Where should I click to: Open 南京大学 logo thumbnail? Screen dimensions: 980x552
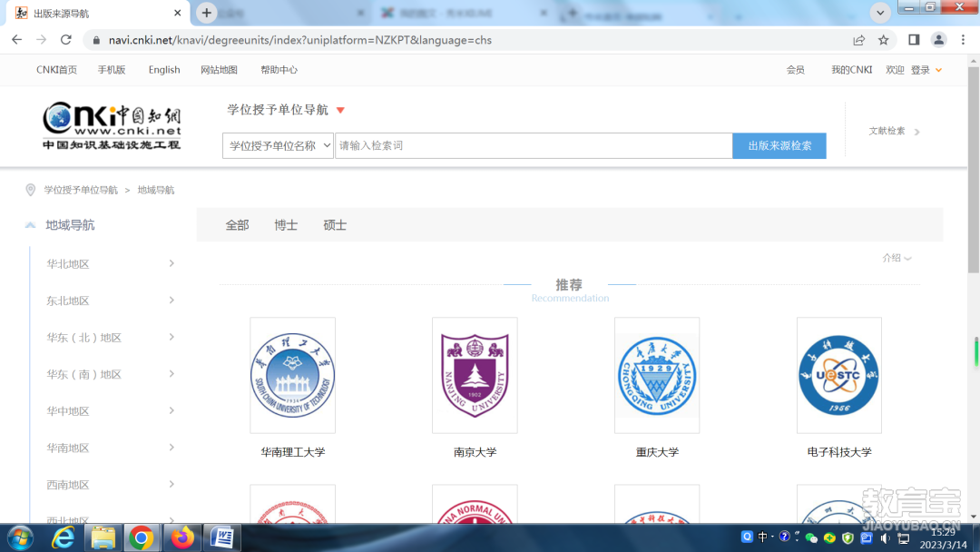click(475, 375)
